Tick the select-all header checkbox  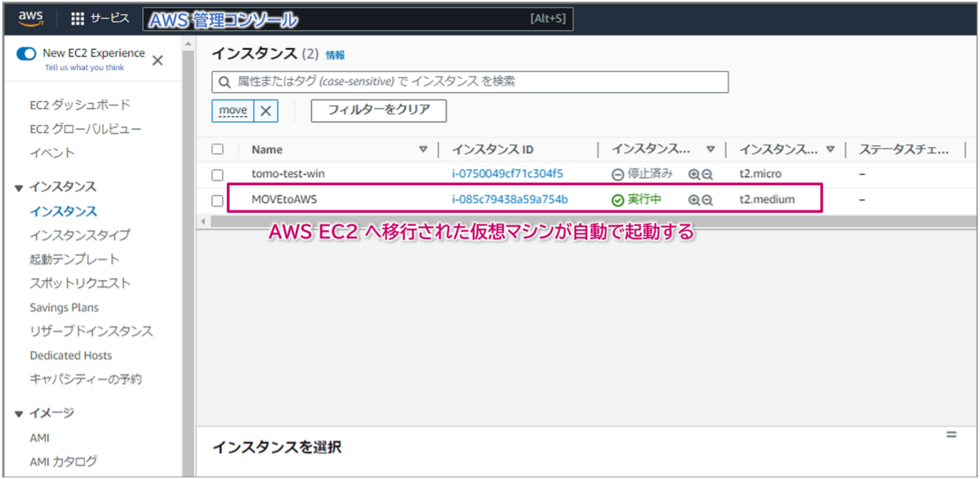(217, 149)
